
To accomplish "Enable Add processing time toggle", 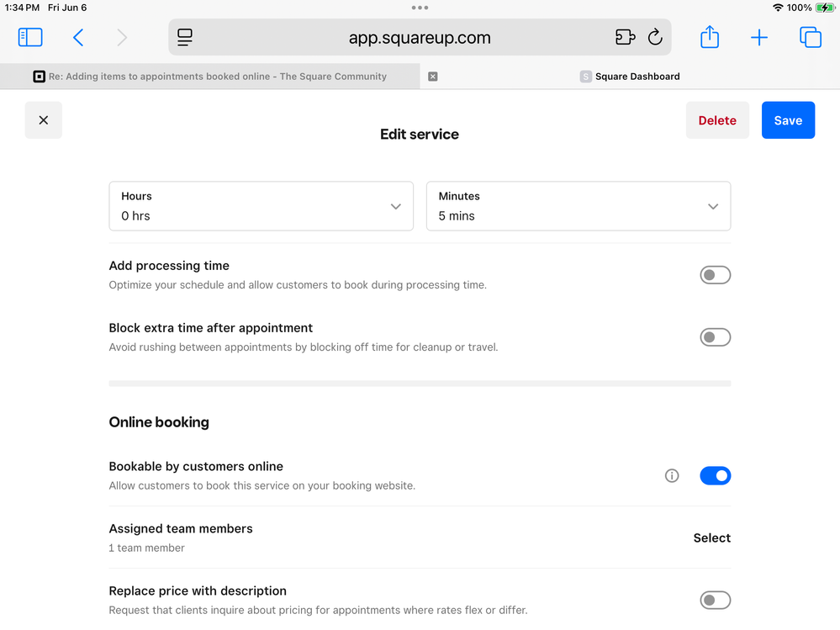I will pyautogui.click(x=715, y=275).
